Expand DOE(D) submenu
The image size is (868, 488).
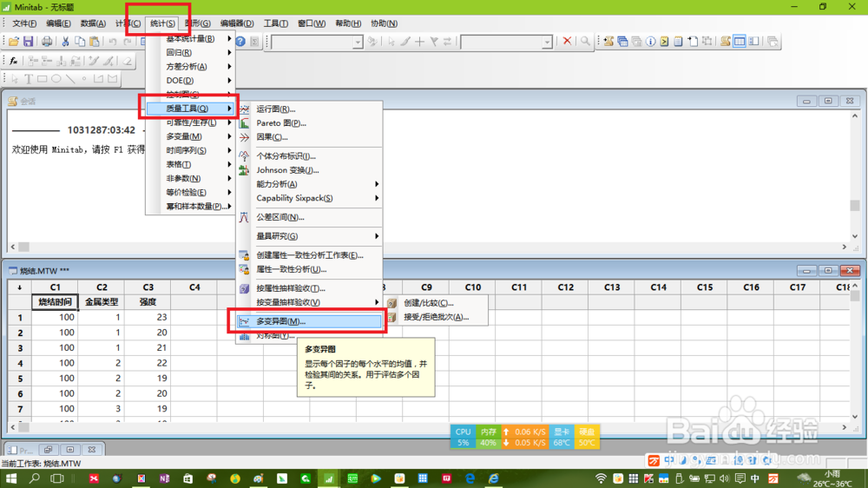(x=191, y=80)
